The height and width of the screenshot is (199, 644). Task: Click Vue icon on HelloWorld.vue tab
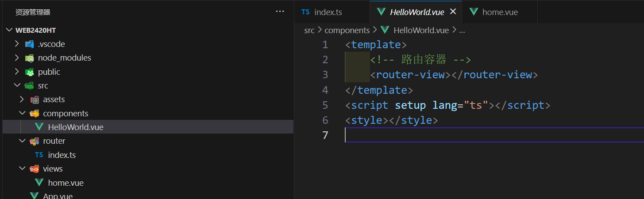pos(381,12)
